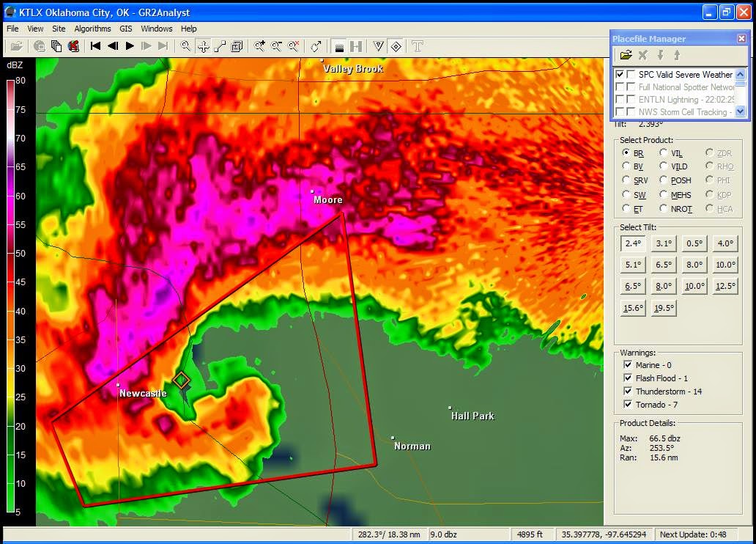756x544 pixels.
Task: Click the copy image (stacked pages) icon
Action: tap(56, 46)
